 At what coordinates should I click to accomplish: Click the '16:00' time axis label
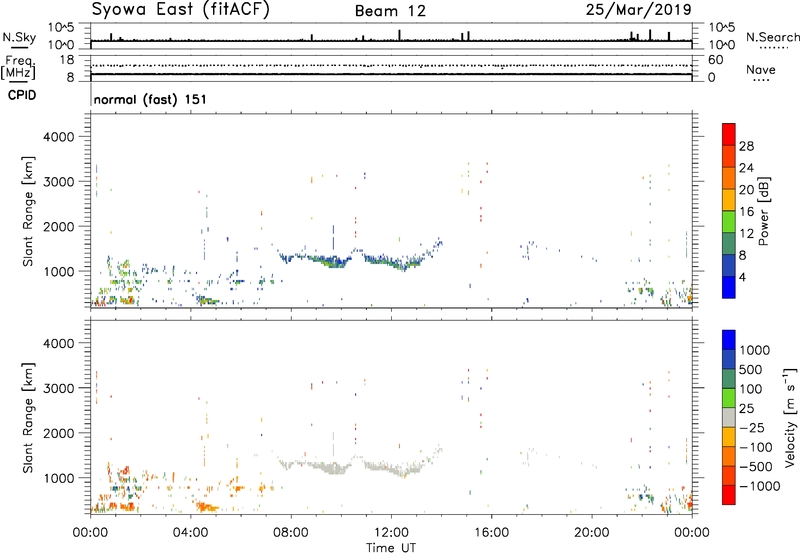pyautogui.click(x=491, y=533)
